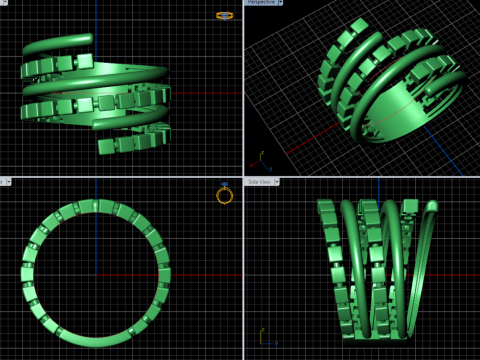Select the circular ring band in the bottom-left viewport
Screen dimensions: 480x360
[96, 273]
